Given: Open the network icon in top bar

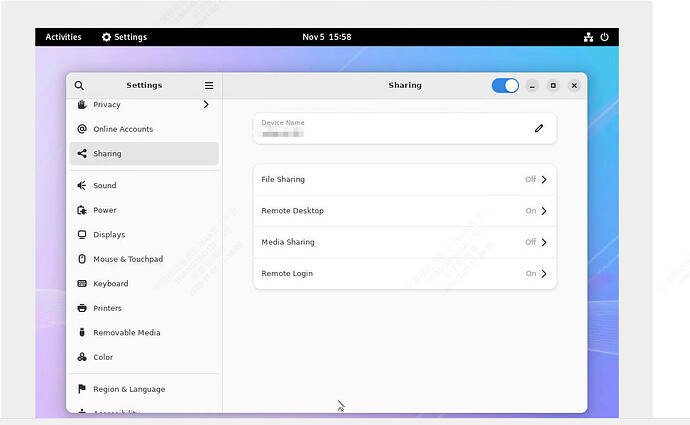Looking at the screenshot, I should point(588,37).
